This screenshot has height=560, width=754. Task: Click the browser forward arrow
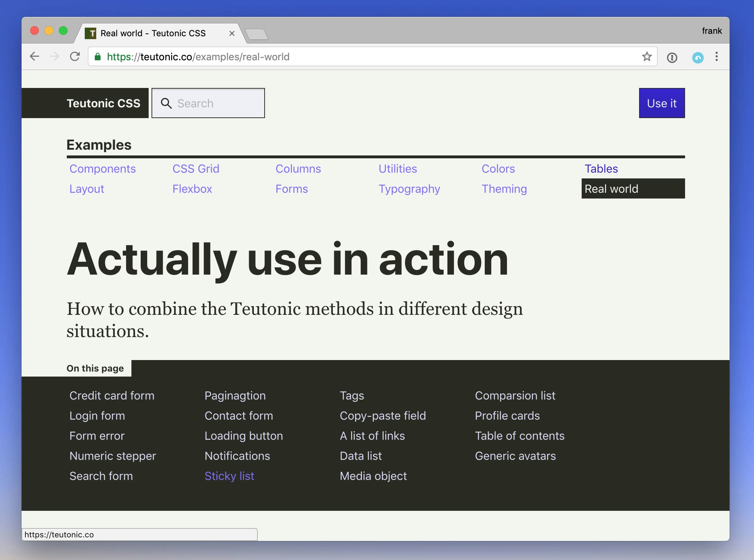pyautogui.click(x=55, y=56)
